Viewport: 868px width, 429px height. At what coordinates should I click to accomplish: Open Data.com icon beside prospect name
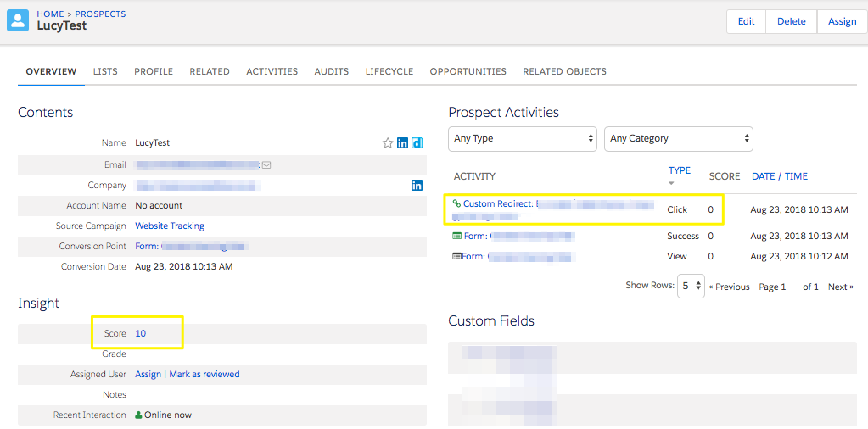point(417,143)
